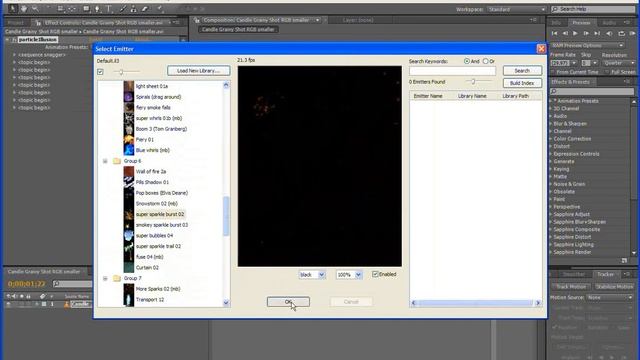640x360 pixels.
Task: Toggle the Enabled checkbox below emitter preview
Action: (x=375, y=274)
